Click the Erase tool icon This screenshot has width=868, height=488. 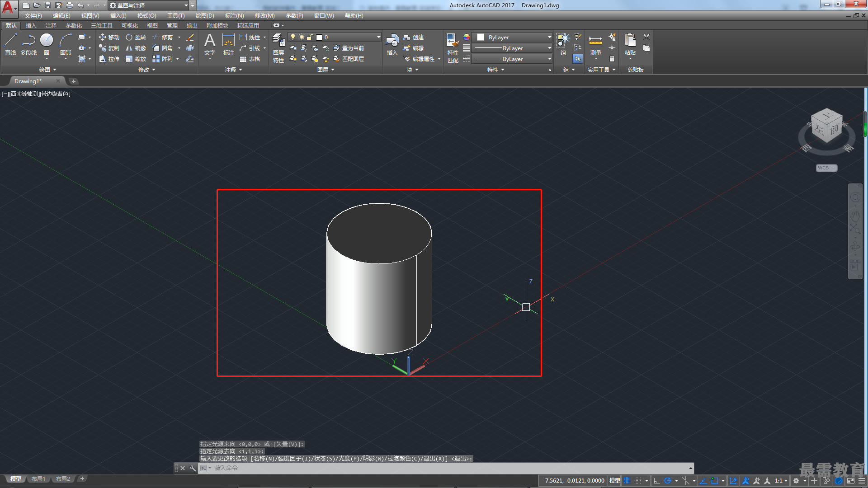pyautogui.click(x=190, y=37)
